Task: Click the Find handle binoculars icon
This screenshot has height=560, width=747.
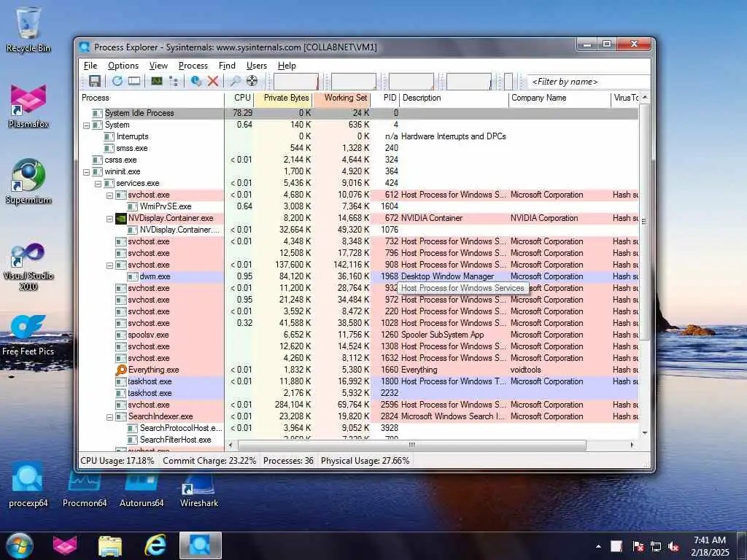Action: click(235, 81)
